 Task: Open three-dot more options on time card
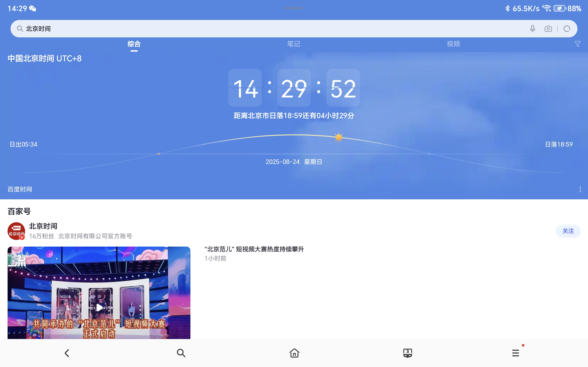pyautogui.click(x=580, y=189)
